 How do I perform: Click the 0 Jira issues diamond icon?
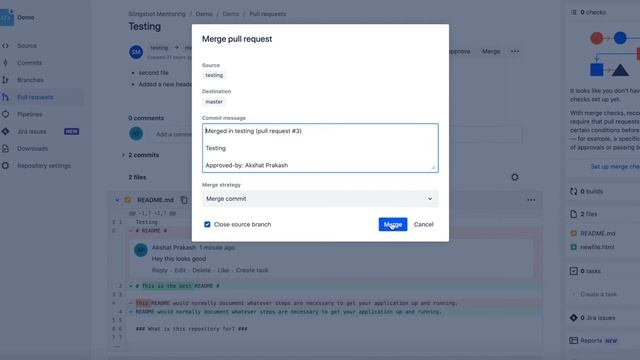tap(573, 318)
